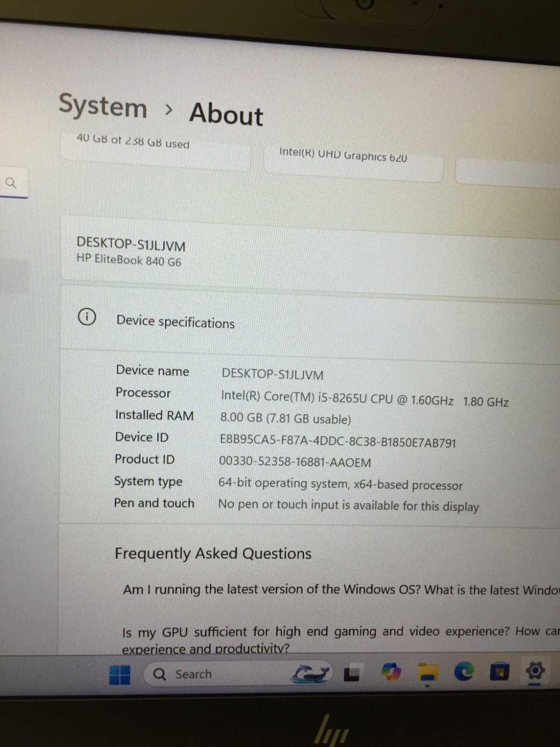Image resolution: width=560 pixels, height=747 pixels.
Task: Click the No pen or touch input text
Action: coord(349,506)
